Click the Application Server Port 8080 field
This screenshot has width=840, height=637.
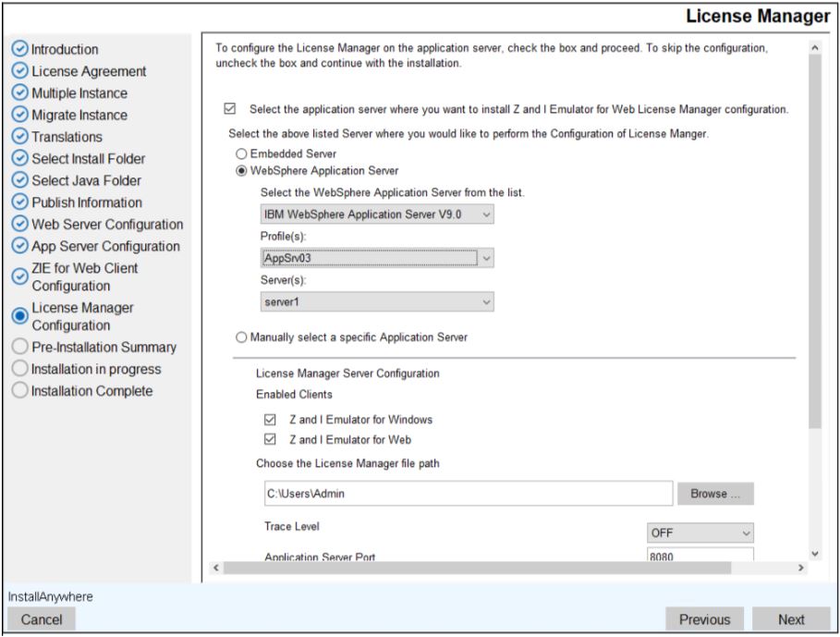tap(700, 555)
